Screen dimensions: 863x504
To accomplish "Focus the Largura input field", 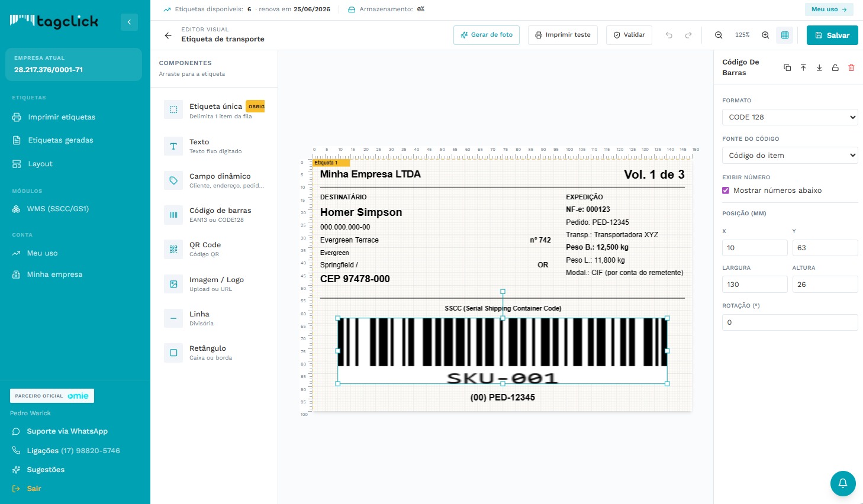I will click(x=755, y=285).
